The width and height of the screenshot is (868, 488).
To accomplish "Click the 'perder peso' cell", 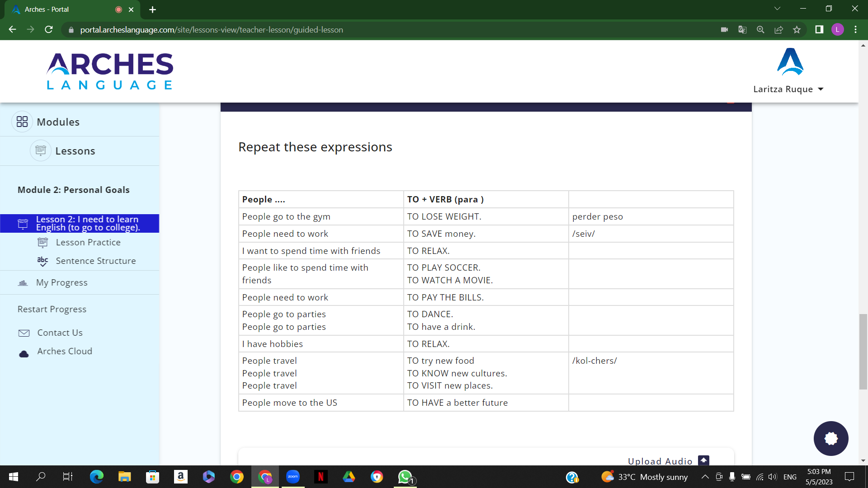I will point(651,216).
